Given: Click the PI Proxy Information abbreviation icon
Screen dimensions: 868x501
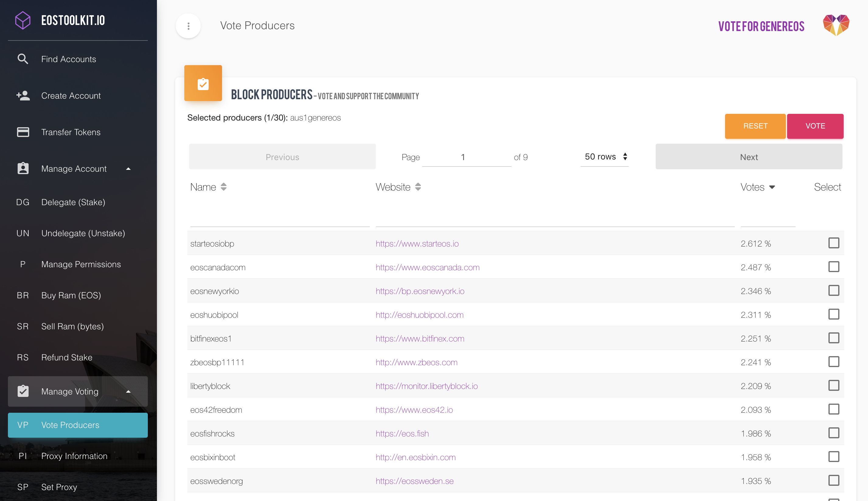Looking at the screenshot, I should coord(23,456).
